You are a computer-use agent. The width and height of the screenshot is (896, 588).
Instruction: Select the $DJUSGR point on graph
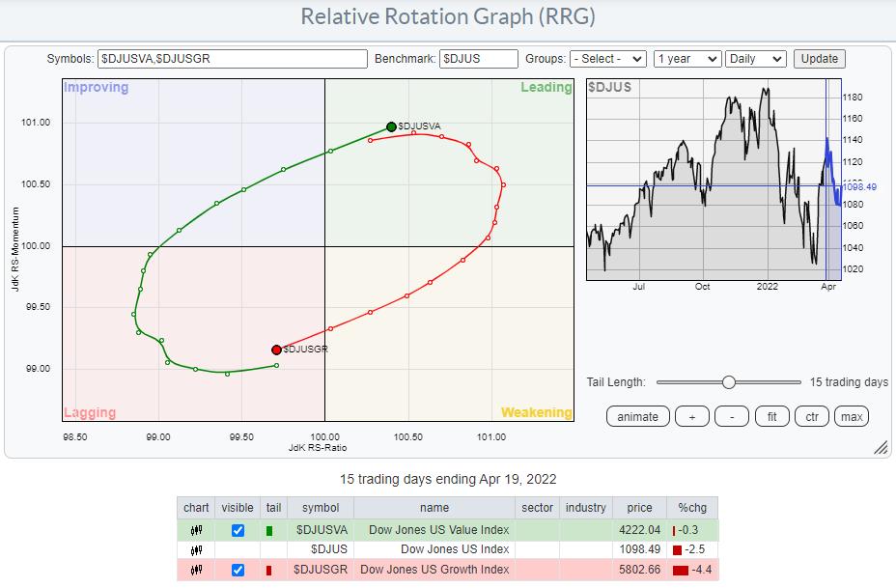coord(276,350)
